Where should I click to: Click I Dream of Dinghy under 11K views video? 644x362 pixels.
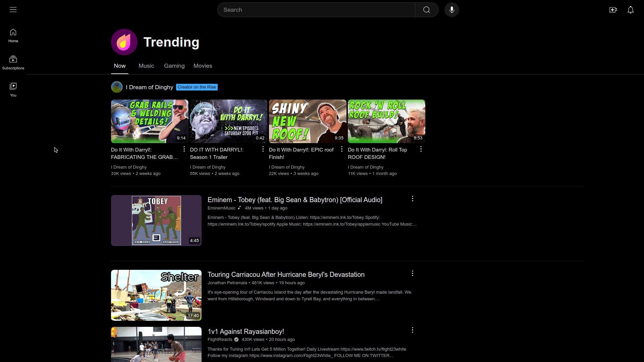tap(366, 167)
